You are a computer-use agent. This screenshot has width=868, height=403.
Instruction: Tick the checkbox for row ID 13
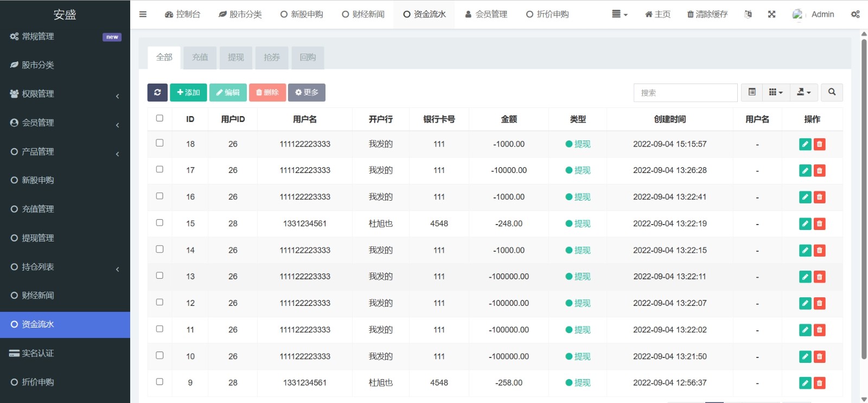[x=159, y=276]
